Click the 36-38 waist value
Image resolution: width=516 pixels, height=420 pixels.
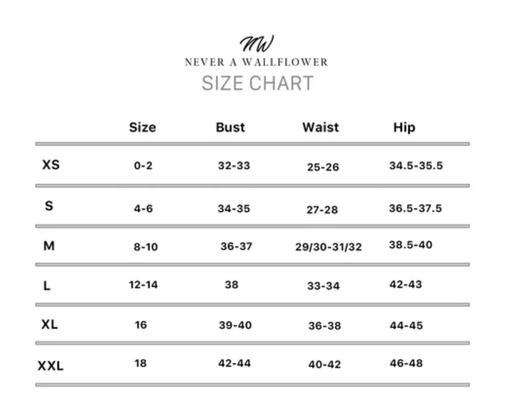(x=324, y=326)
